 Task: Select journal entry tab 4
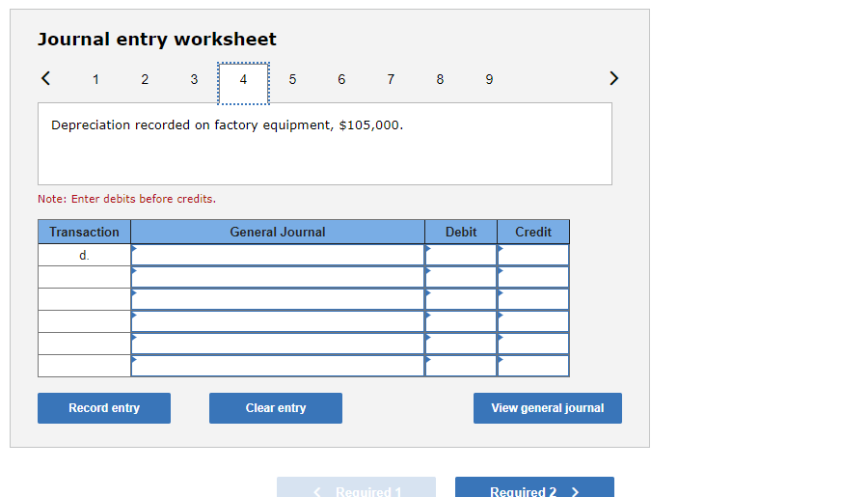(244, 83)
